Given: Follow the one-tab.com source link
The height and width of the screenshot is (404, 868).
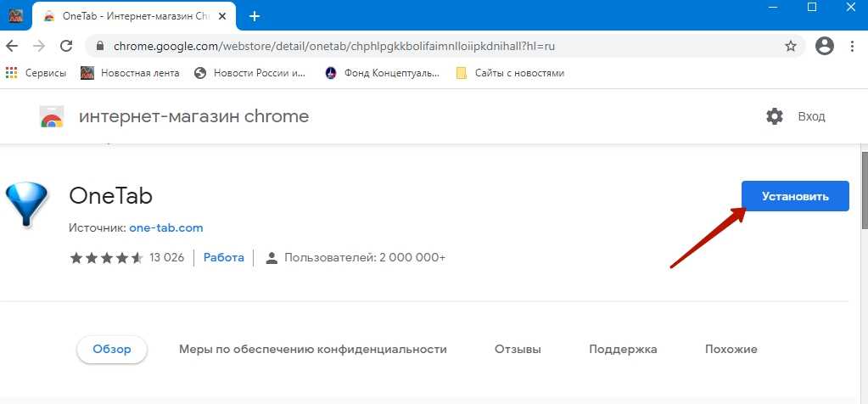Looking at the screenshot, I should (165, 227).
